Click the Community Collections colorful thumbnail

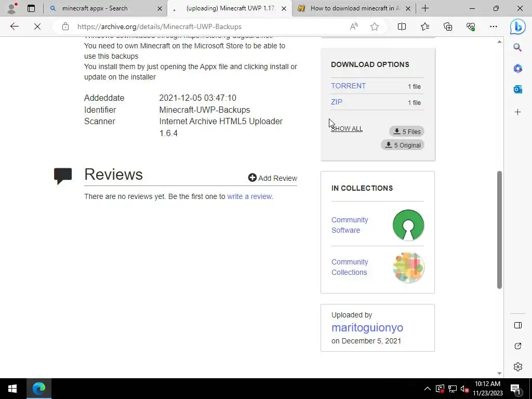tap(408, 268)
